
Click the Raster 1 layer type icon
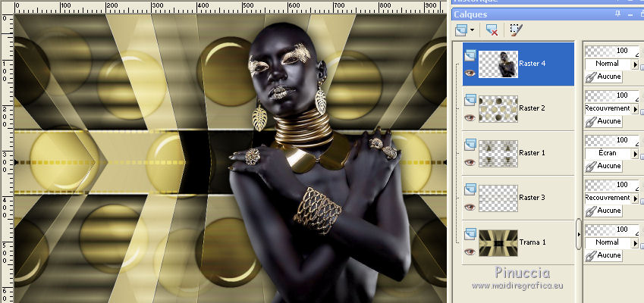click(470, 145)
